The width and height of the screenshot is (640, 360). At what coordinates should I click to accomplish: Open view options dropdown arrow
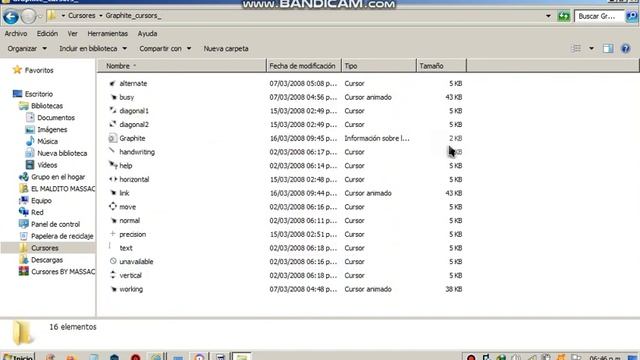pos(591,49)
